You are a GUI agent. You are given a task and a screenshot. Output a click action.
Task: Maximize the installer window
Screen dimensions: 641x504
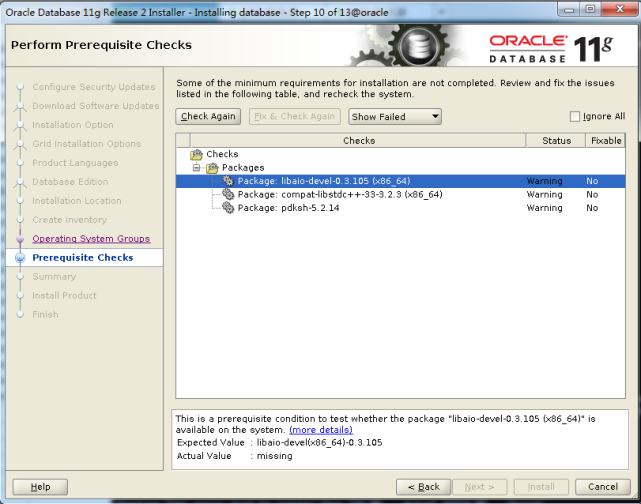[x=590, y=9]
